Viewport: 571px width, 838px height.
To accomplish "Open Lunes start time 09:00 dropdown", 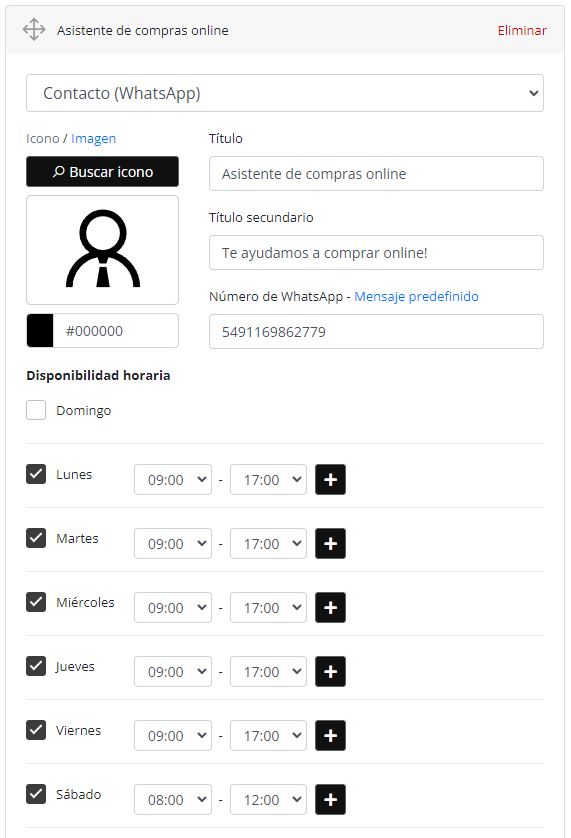I will click(173, 479).
